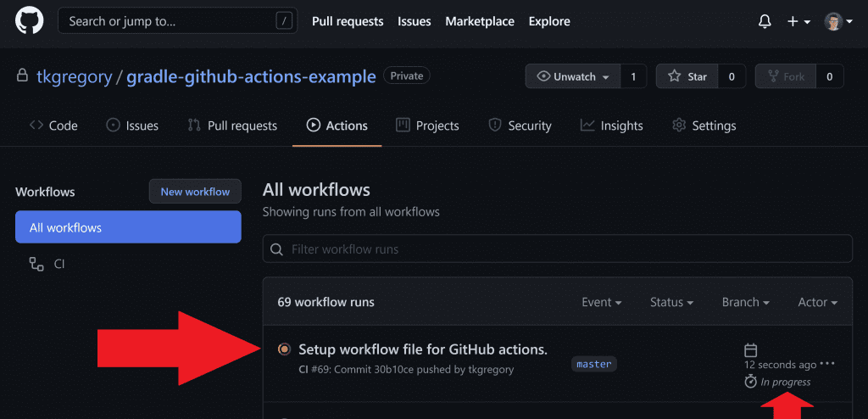Open the plus create-new dropdown

coord(798,21)
